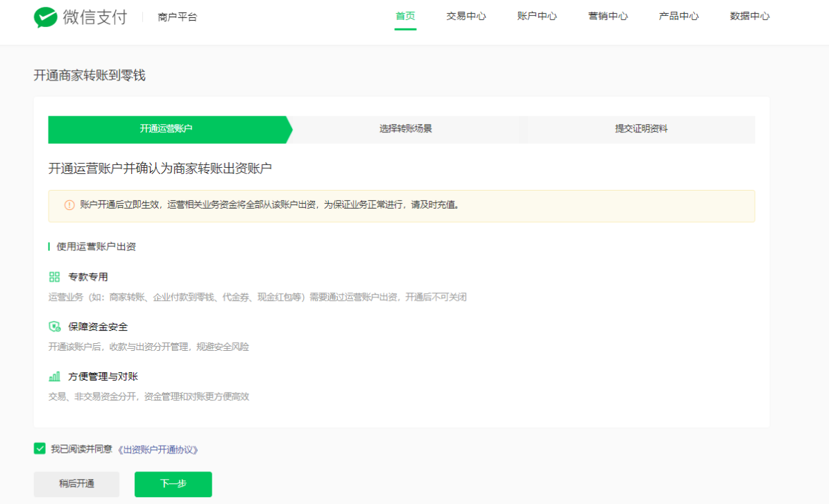This screenshot has height=504, width=829.
Task: Select 产品中心 in the top navigation
Action: pos(678,17)
